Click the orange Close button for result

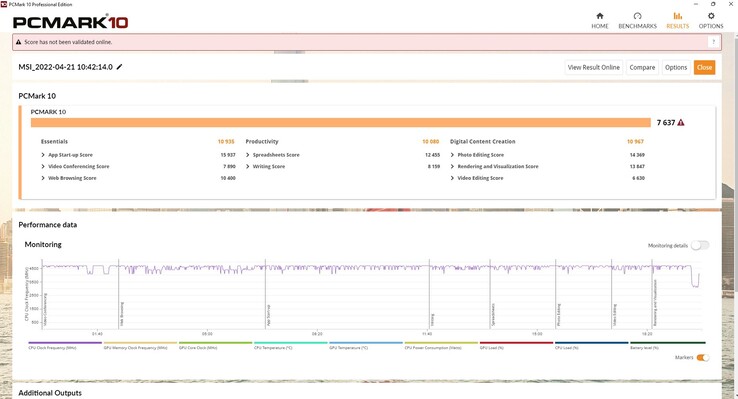coord(704,67)
